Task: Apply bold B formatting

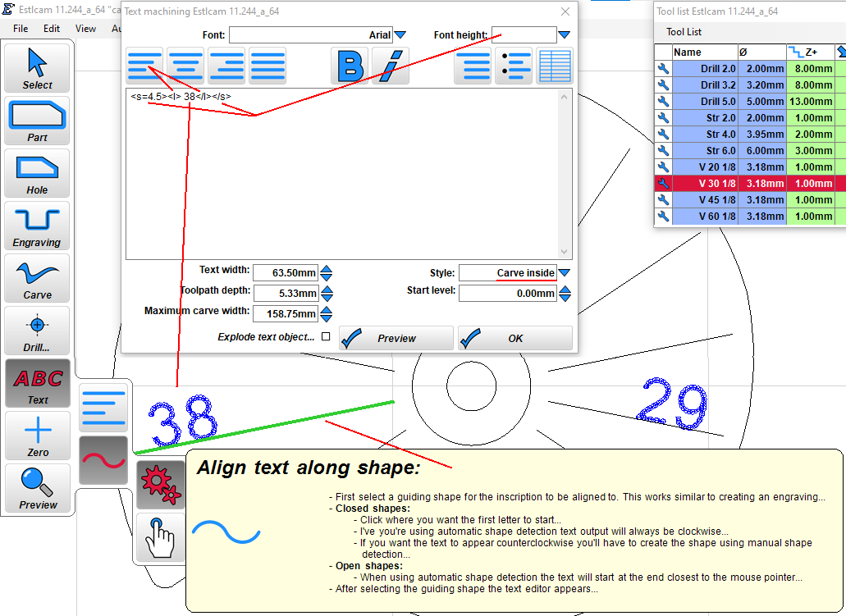Action: click(350, 66)
